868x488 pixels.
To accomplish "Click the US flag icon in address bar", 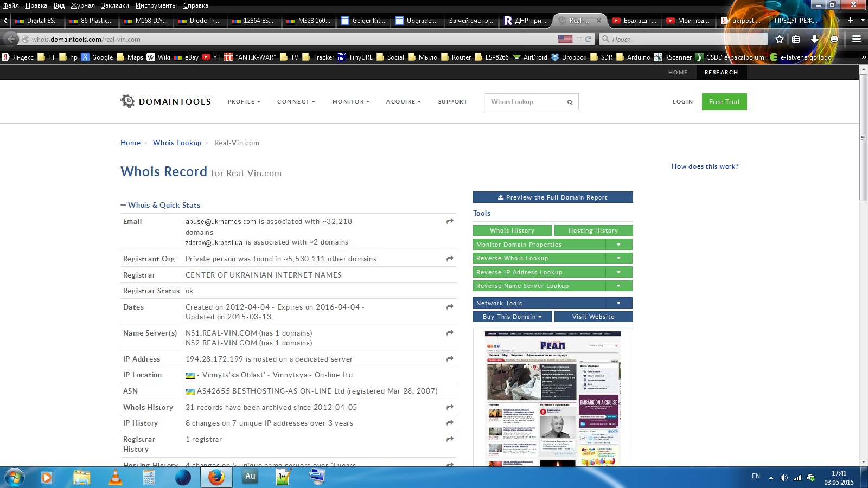I will pos(565,39).
